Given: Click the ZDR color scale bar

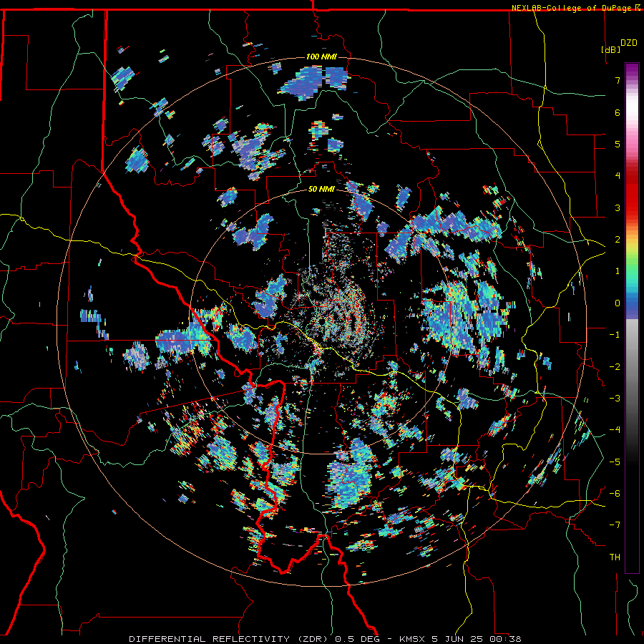Looking at the screenshot, I should coord(632,318).
